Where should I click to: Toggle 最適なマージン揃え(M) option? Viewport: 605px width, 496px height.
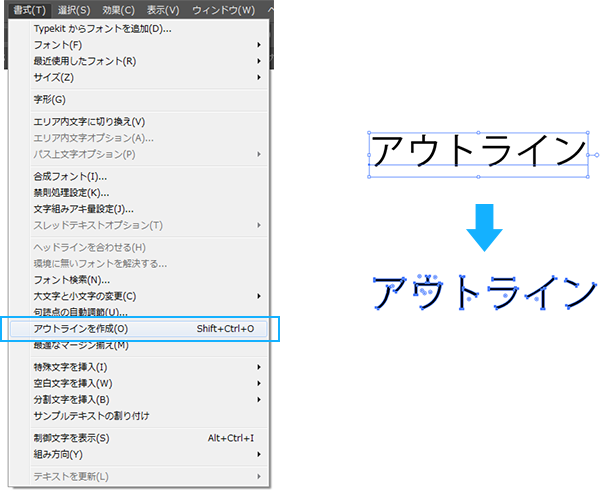coord(81,345)
